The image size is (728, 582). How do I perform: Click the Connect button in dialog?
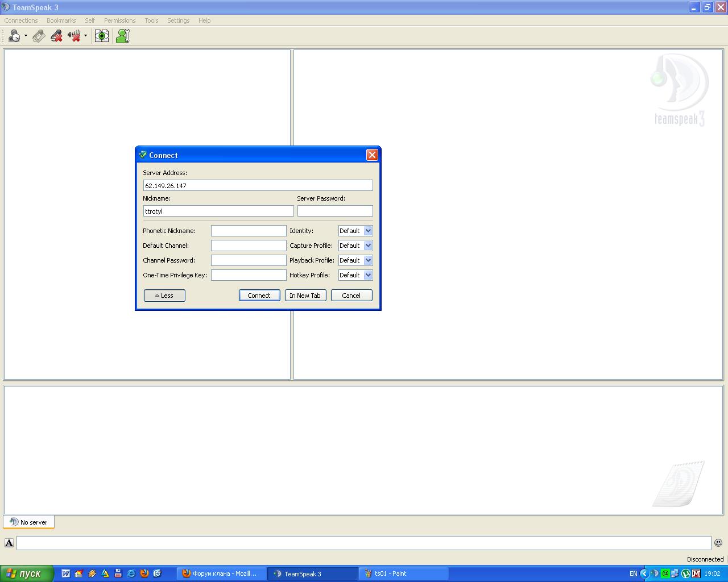pyautogui.click(x=259, y=296)
